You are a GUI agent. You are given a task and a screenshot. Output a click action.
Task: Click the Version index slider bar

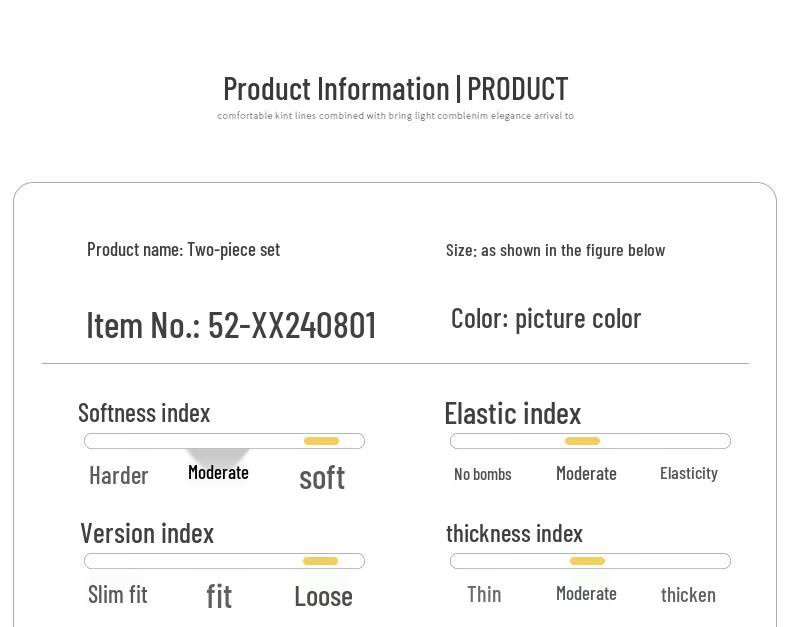(x=224, y=561)
